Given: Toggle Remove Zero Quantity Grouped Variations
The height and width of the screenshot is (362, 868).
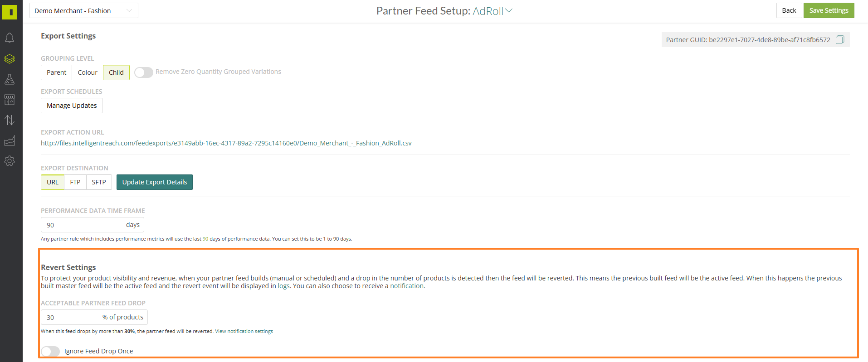Looking at the screenshot, I should click(143, 72).
